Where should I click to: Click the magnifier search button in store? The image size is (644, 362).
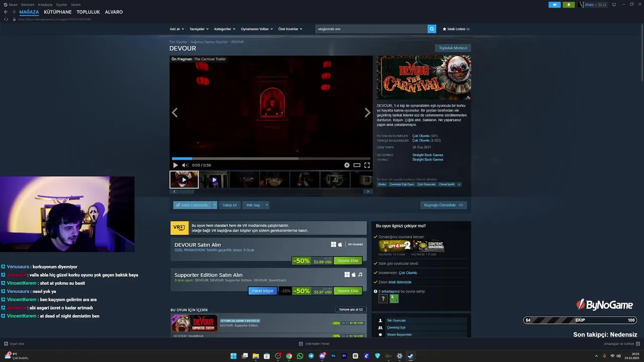432,29
